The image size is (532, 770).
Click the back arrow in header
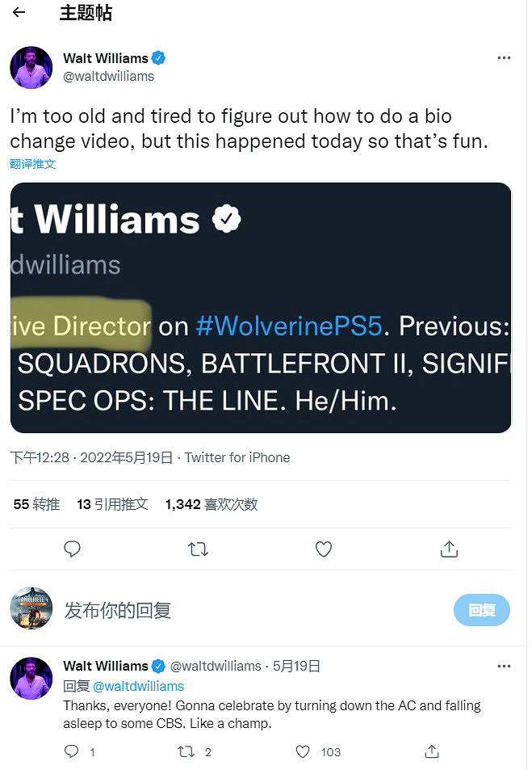(x=19, y=13)
